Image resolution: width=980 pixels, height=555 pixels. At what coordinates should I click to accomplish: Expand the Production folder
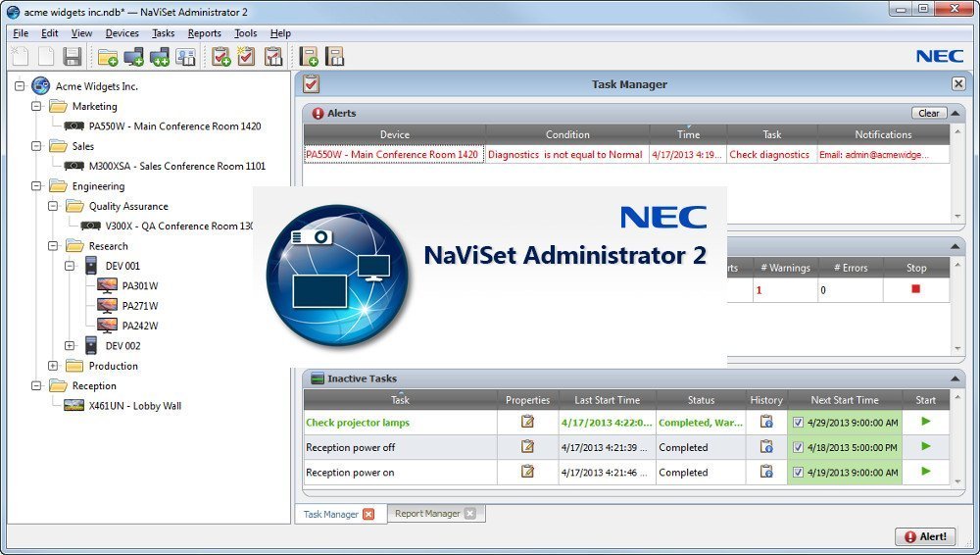tap(53, 366)
